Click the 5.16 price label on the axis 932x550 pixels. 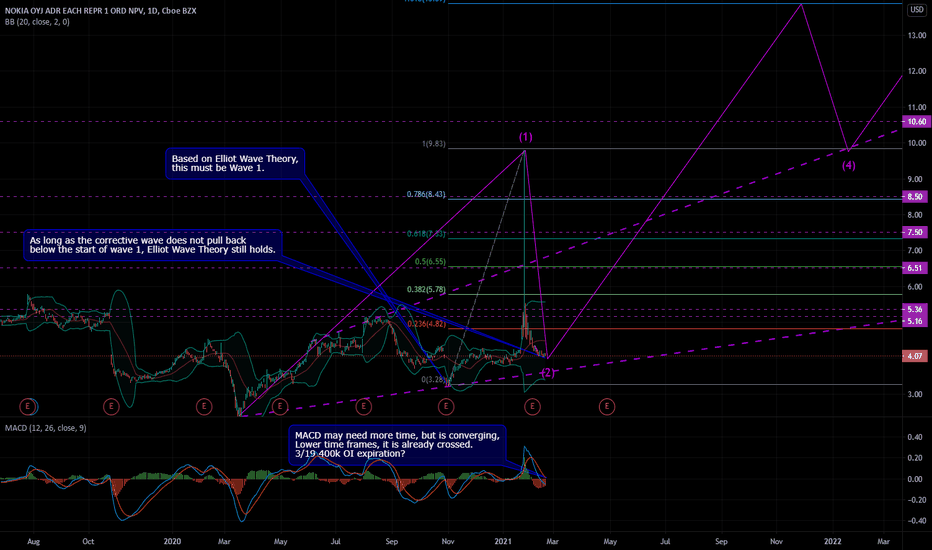click(916, 321)
